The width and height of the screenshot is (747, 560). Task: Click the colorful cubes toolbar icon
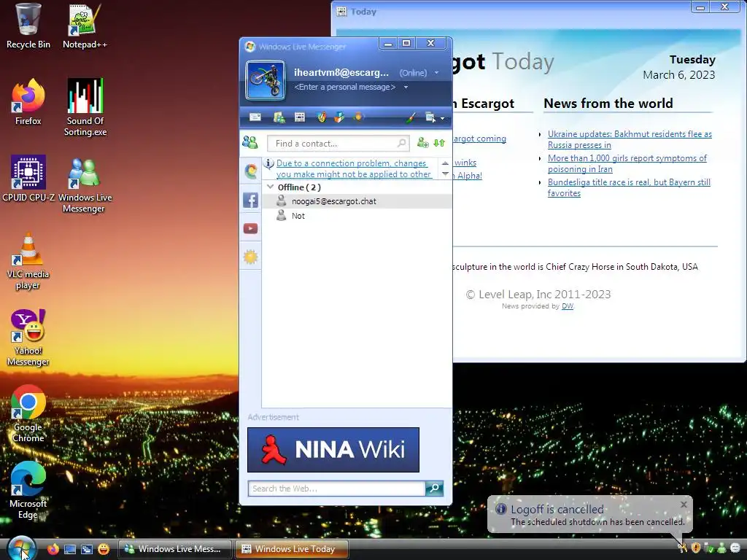pyautogui.click(x=338, y=117)
